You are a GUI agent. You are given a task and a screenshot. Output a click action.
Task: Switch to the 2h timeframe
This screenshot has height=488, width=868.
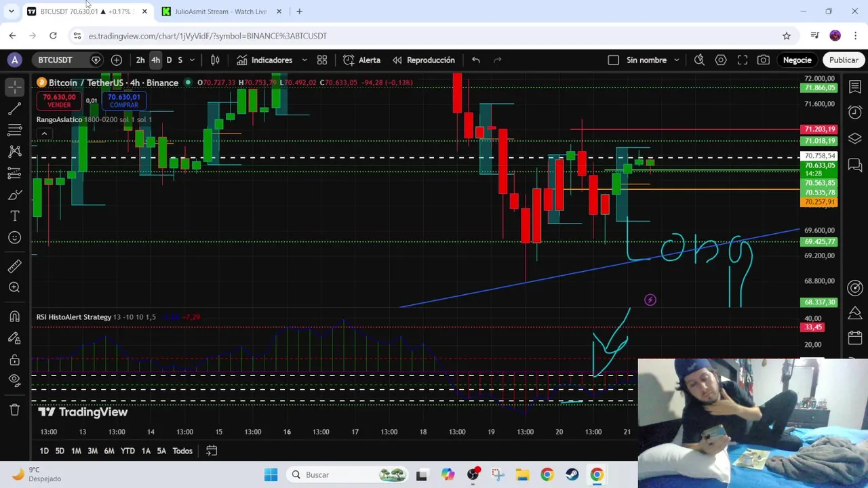click(140, 60)
